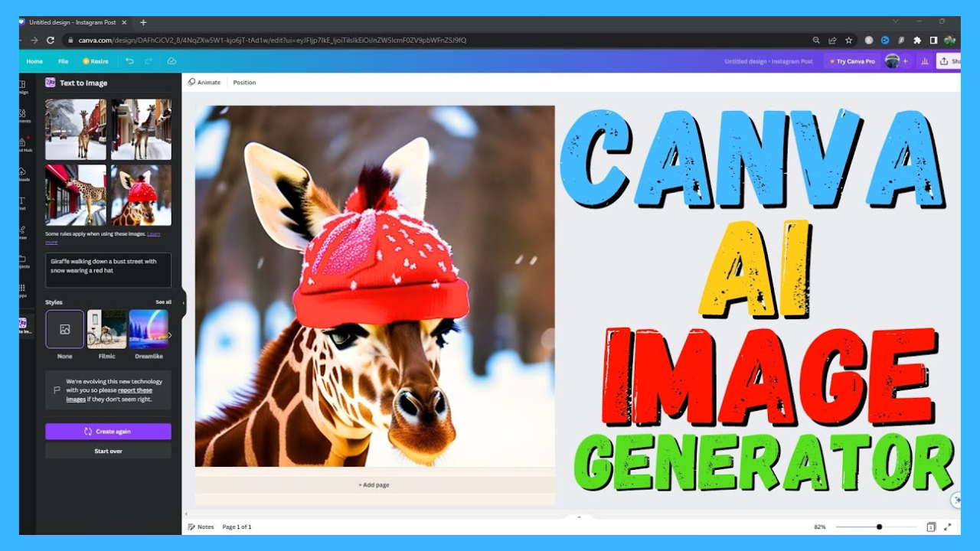The image size is (980, 551).
Task: Open the Projects sidebar panel
Action: (x=23, y=261)
